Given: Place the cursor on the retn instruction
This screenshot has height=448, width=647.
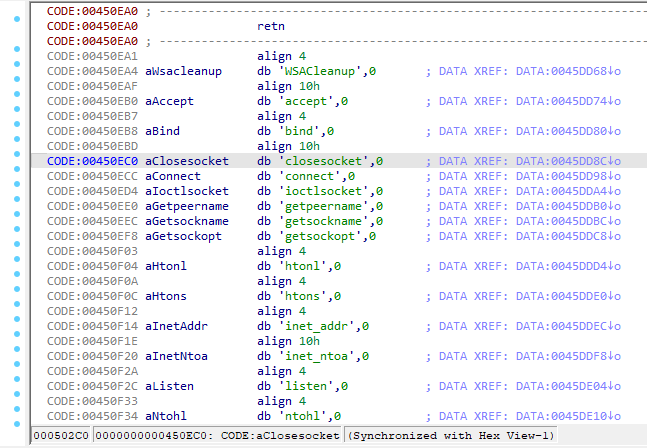Looking at the screenshot, I should [270, 27].
